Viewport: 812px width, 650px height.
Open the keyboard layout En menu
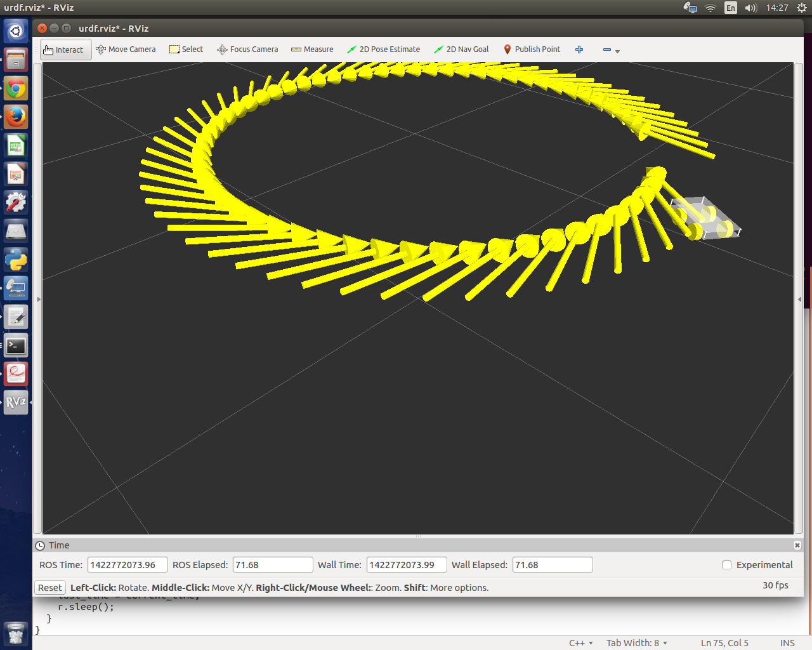click(730, 8)
